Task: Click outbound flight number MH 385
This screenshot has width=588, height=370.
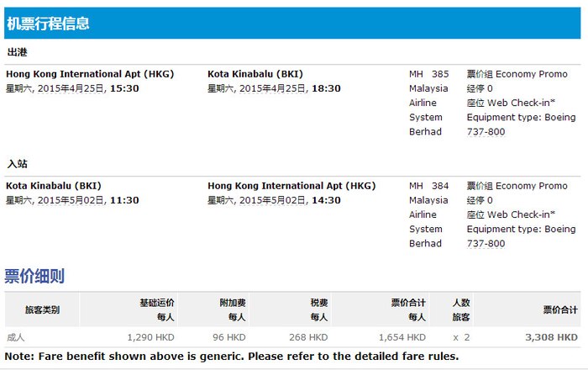Action: [429, 74]
